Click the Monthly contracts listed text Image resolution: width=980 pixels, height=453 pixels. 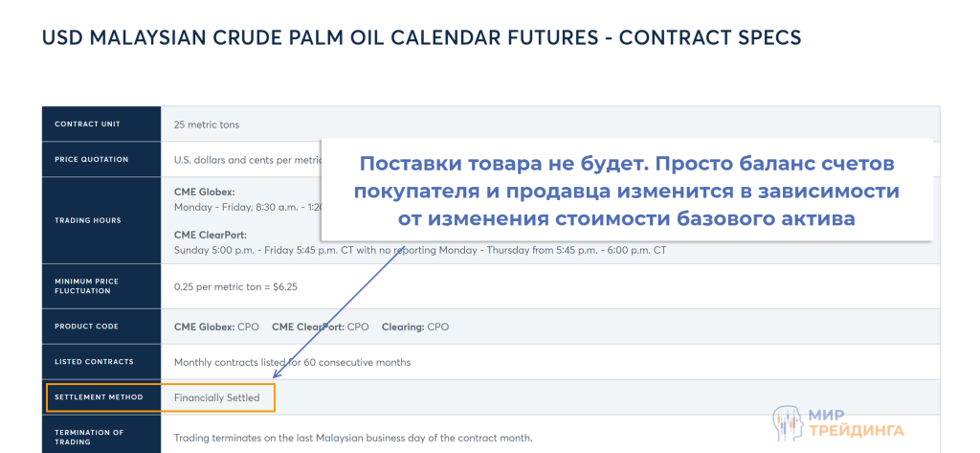click(292, 362)
